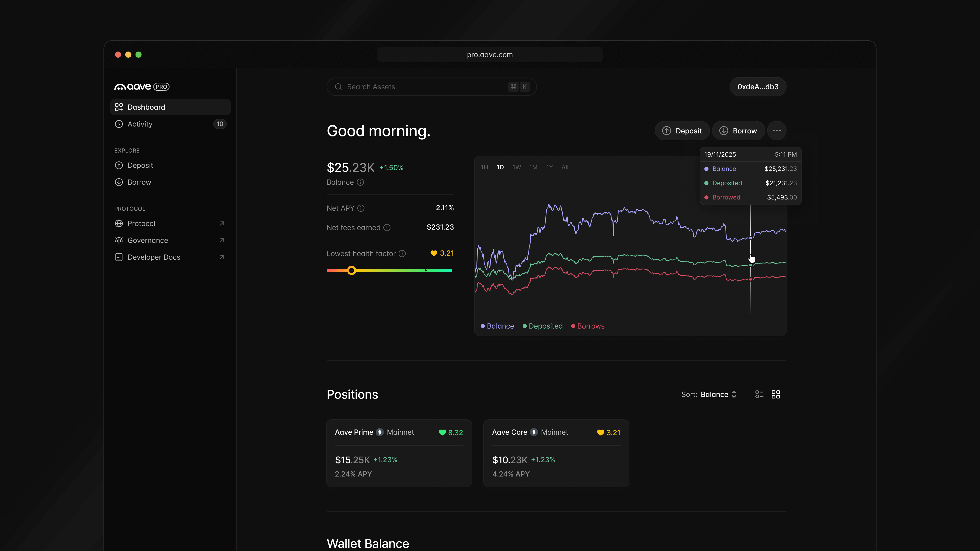Image resolution: width=980 pixels, height=551 pixels.
Task: Click the Borrow icon under Explore
Action: click(119, 182)
